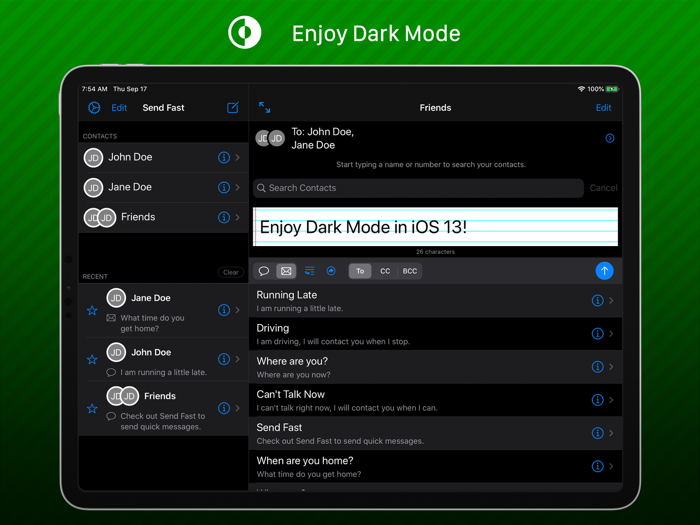The height and width of the screenshot is (525, 700).
Task: Favorite the recent Jane Doe message star
Action: point(92,310)
